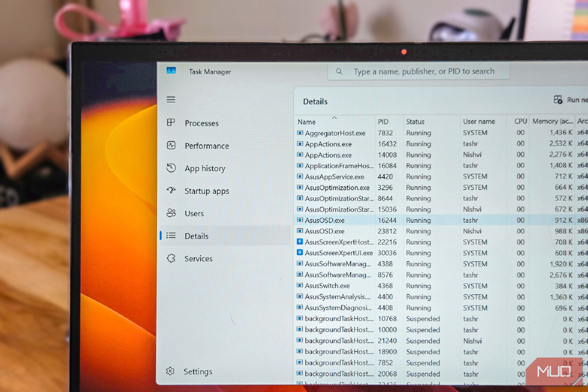Click the Users people icon
Screen dimensions: 588x392
click(x=171, y=213)
